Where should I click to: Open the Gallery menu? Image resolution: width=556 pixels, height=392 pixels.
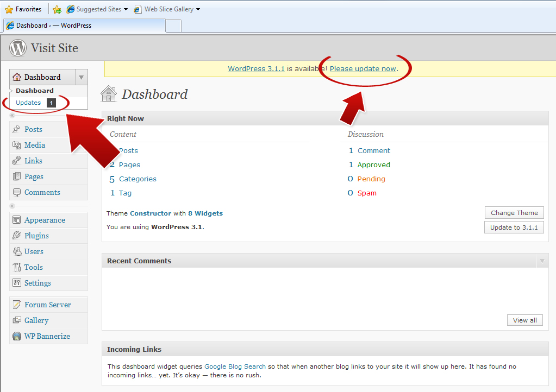coord(36,320)
